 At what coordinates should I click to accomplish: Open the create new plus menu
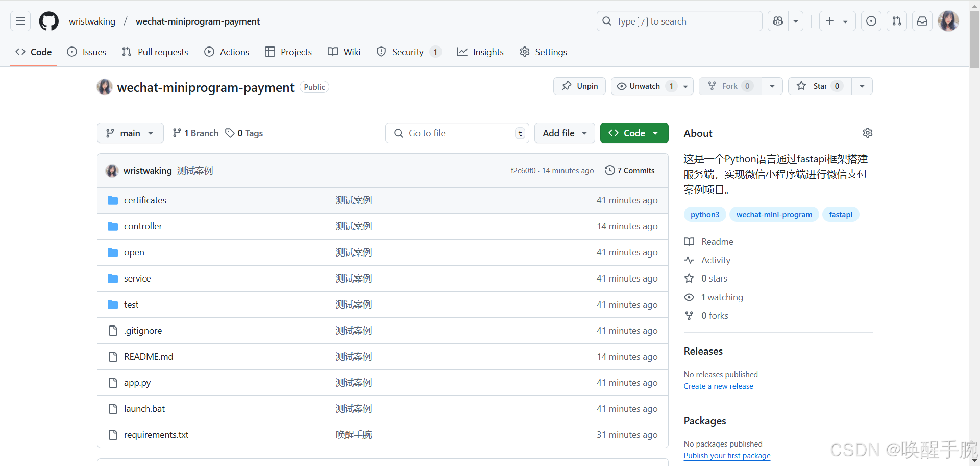(837, 21)
